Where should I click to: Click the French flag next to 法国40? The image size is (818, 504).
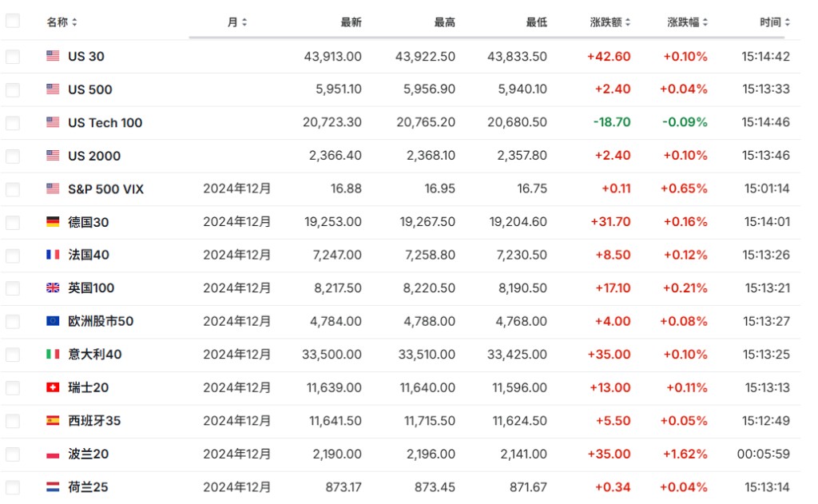tap(53, 255)
